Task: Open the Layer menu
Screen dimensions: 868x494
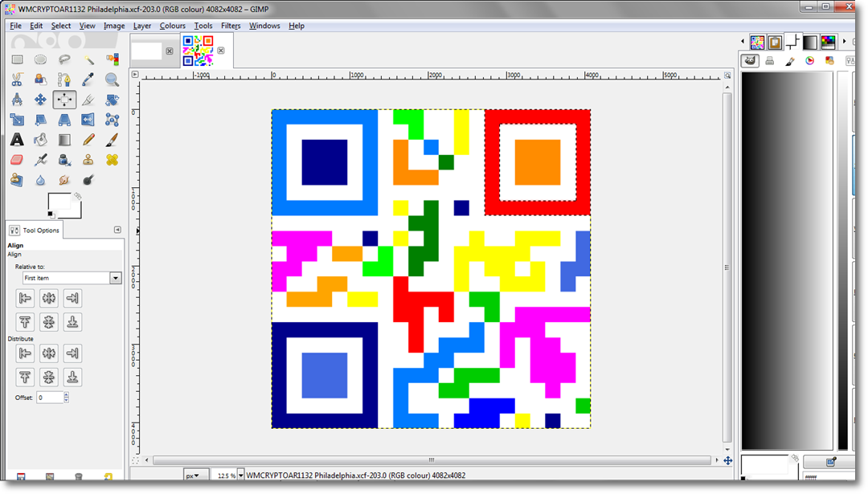Action: click(141, 26)
